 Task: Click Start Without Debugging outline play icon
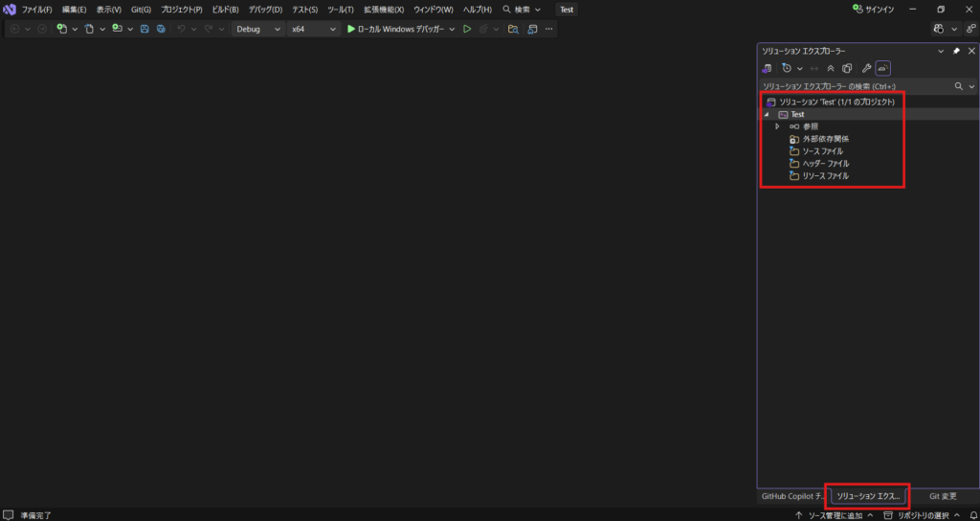467,29
